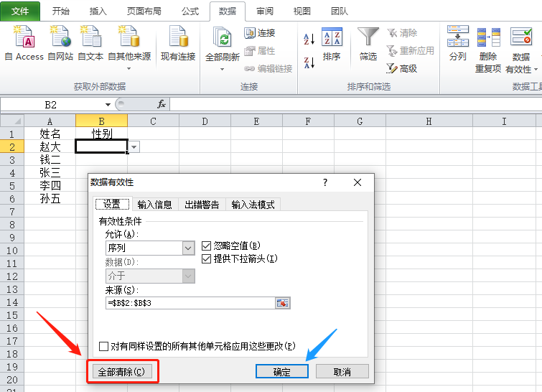
Task: Expand the Name Box dropdown arrow
Action: point(108,104)
